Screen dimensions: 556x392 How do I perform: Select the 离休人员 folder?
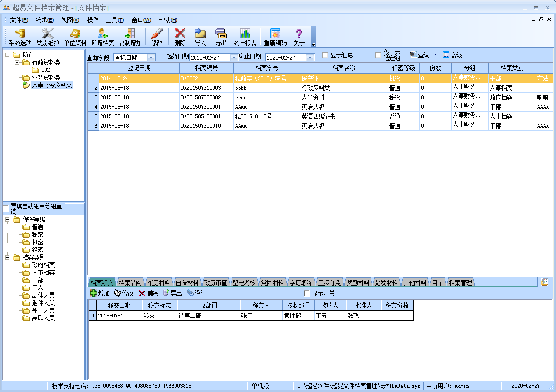(43, 295)
